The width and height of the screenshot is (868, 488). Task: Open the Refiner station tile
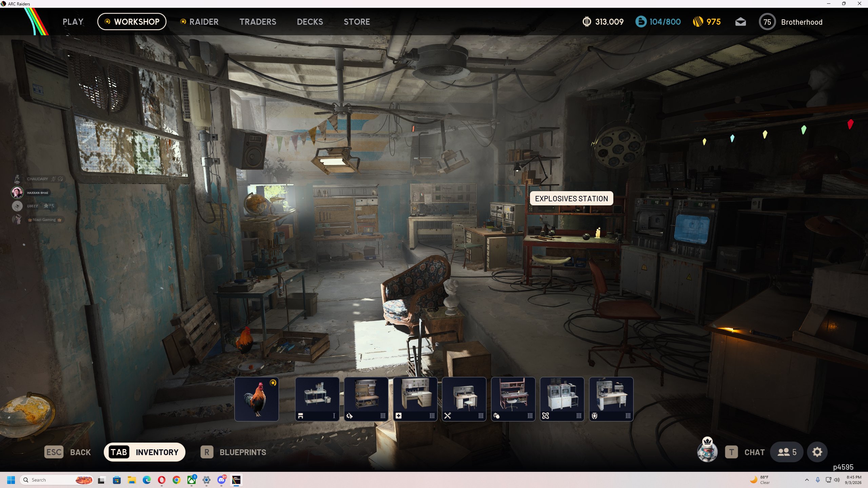click(562, 399)
